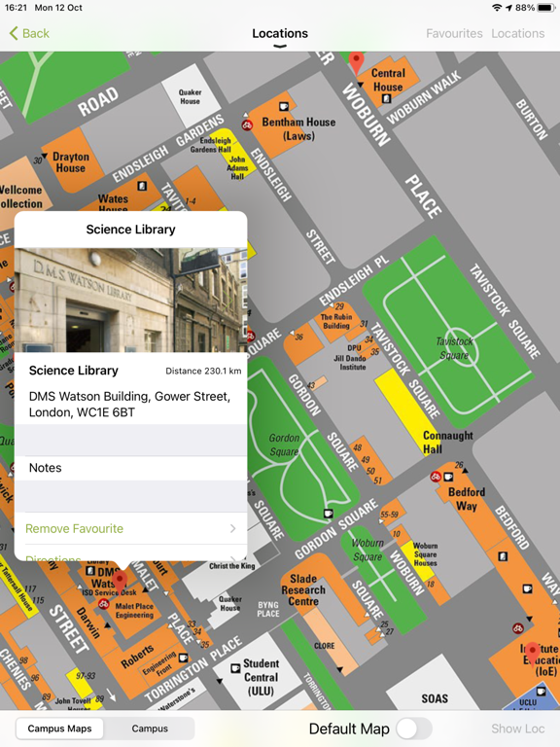560x747 pixels.
Task: Go back using the Back button
Action: pyautogui.click(x=29, y=33)
